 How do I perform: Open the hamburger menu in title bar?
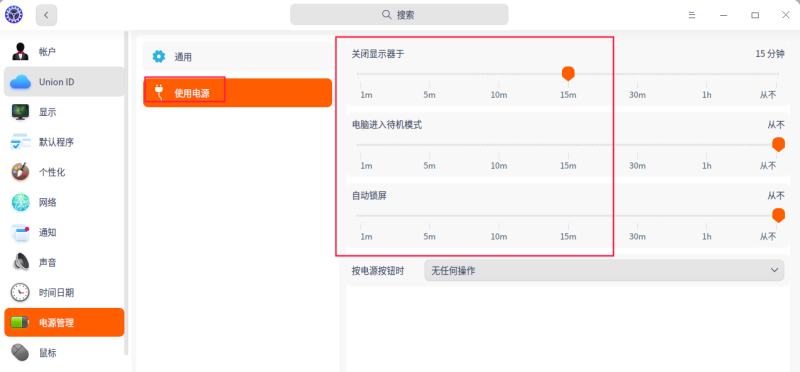pyautogui.click(x=692, y=15)
